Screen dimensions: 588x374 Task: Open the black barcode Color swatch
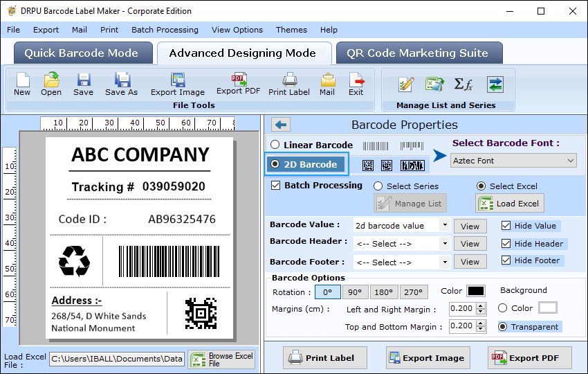(x=476, y=291)
